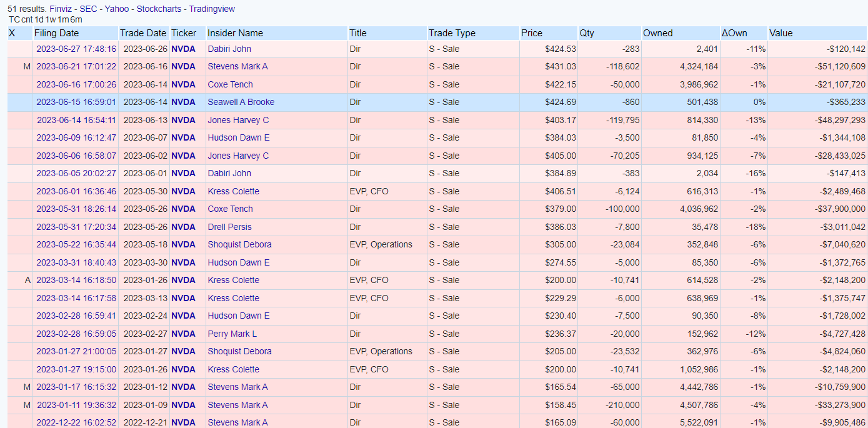Open filing dated 2023-06-06 16:58:07
The height and width of the screenshot is (428, 868).
(76, 156)
